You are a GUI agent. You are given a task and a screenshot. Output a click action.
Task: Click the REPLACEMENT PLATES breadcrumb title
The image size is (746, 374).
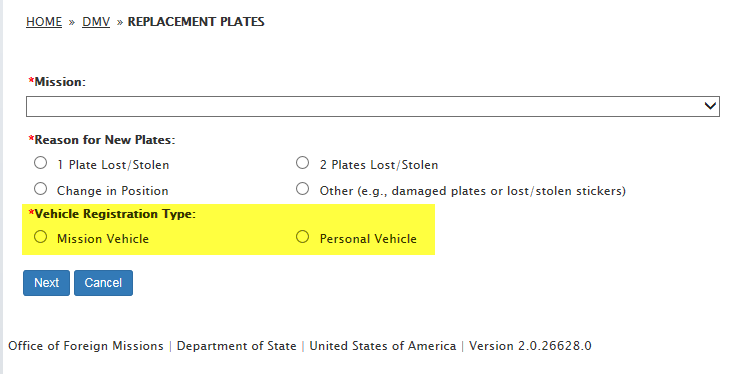pyautogui.click(x=196, y=22)
